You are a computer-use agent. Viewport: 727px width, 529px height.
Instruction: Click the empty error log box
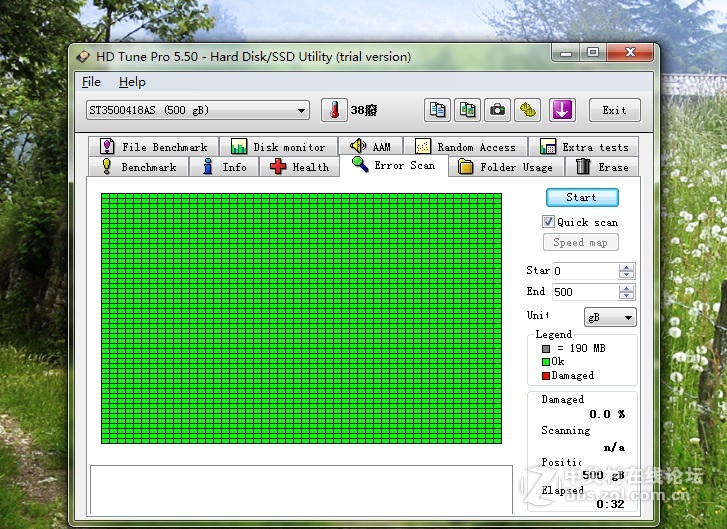(x=301, y=490)
